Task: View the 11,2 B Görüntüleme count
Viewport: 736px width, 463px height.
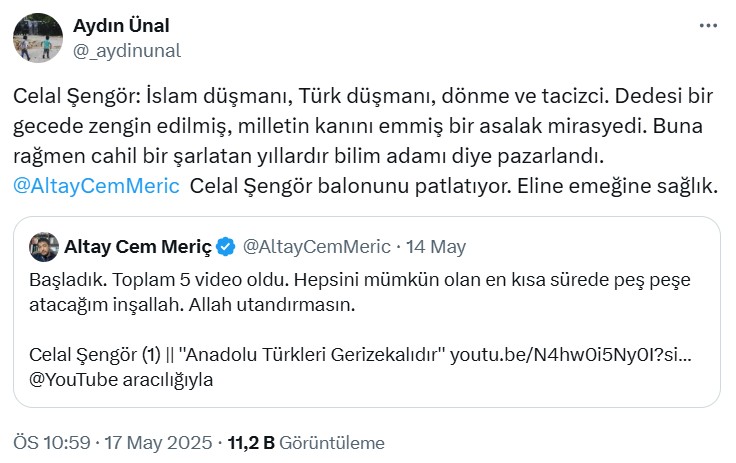Action: tap(306, 442)
